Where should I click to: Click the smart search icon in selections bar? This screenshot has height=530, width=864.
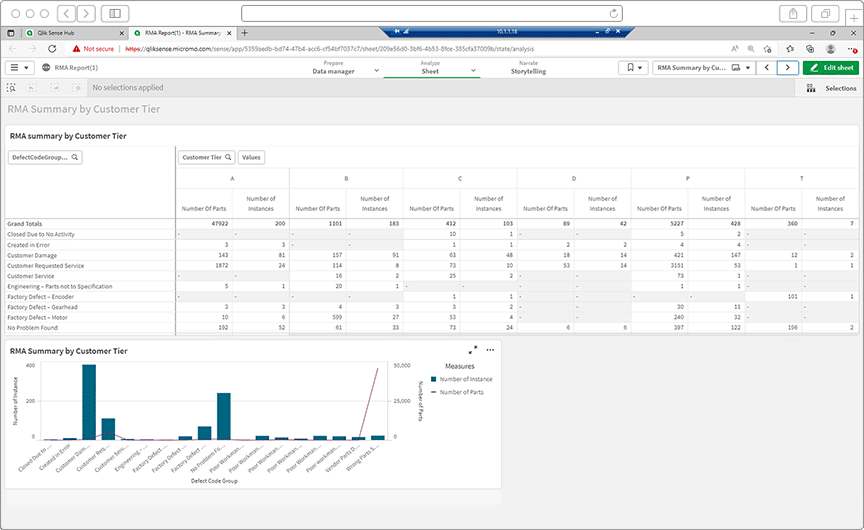(x=11, y=88)
